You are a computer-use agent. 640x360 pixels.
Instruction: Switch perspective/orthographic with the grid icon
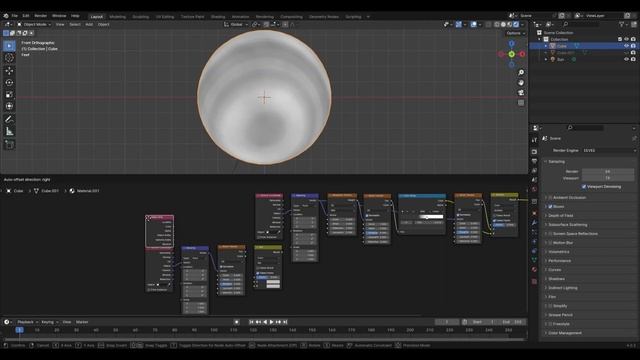[521, 103]
